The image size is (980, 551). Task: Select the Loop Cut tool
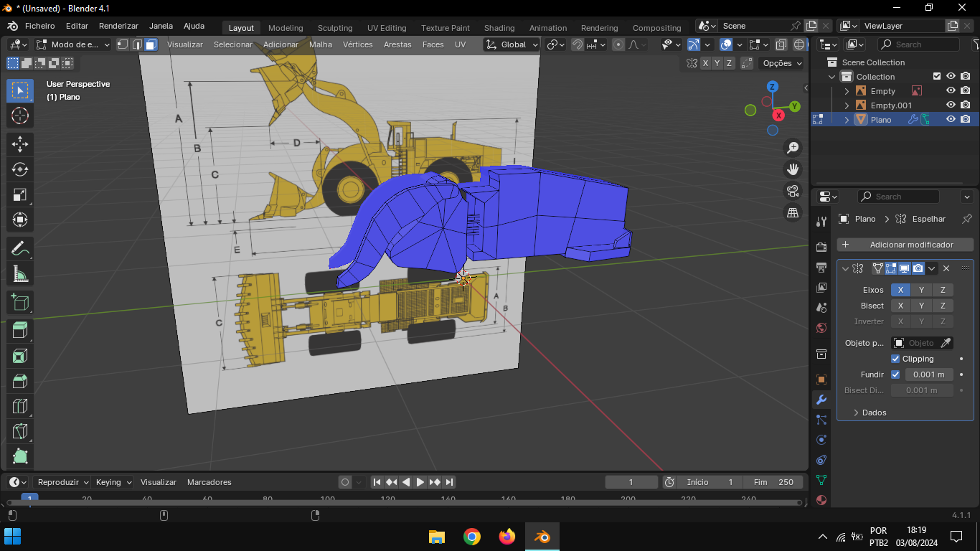click(x=20, y=407)
